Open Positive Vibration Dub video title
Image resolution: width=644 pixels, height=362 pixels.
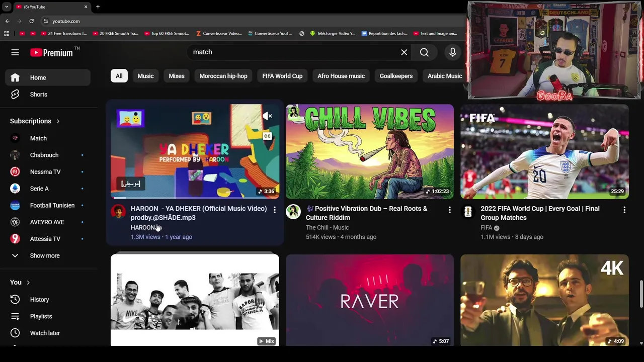366,213
